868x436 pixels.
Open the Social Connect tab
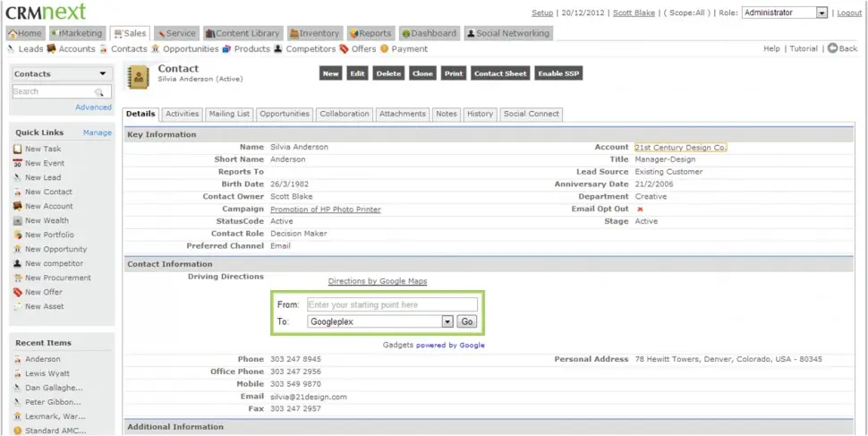pyautogui.click(x=531, y=114)
